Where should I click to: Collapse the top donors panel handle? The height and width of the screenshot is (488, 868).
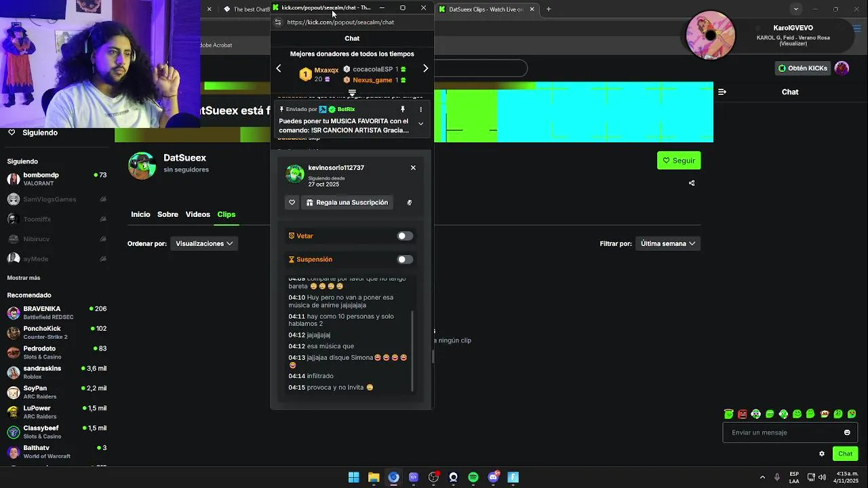352,93
